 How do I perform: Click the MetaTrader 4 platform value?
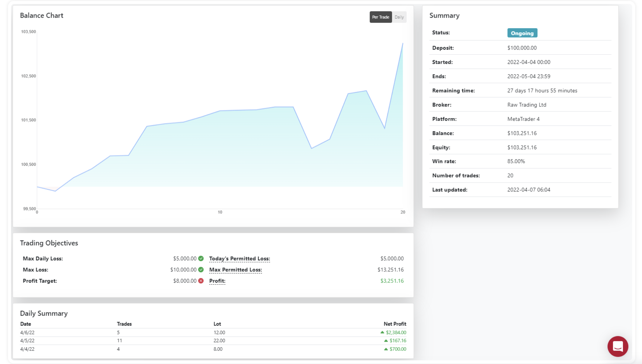[x=523, y=119]
